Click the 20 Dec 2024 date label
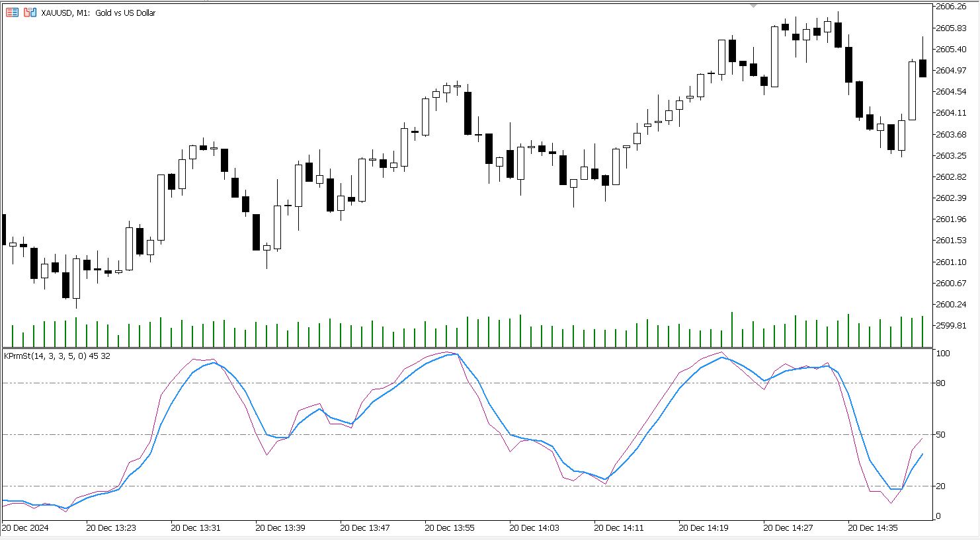 point(25,528)
